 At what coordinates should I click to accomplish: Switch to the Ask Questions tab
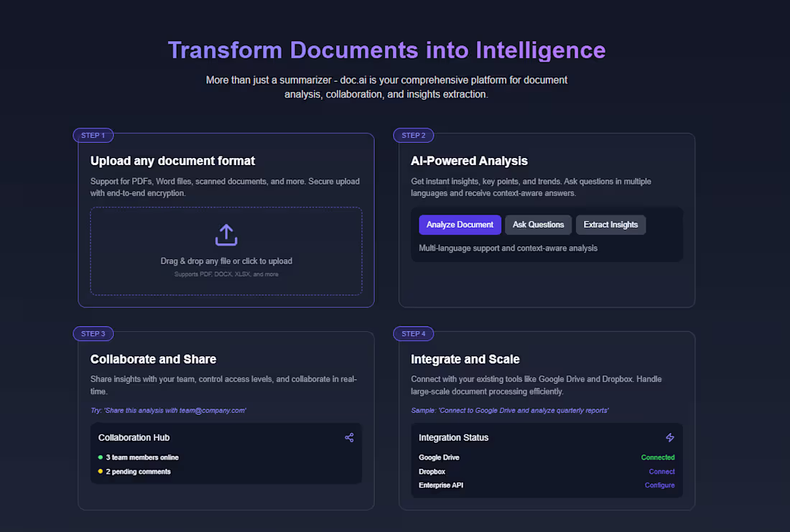click(x=538, y=225)
